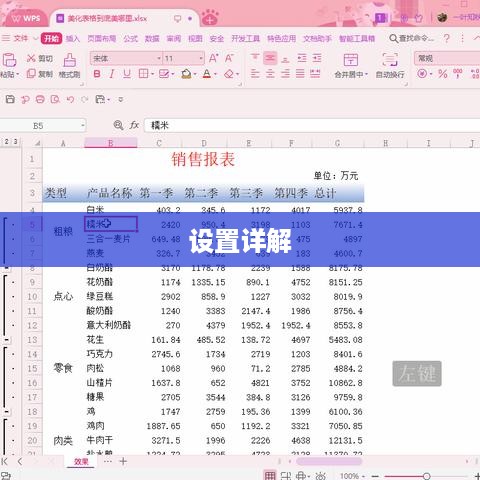Click the decrease indent icon
Screen dimensions: 480x480
(302, 58)
